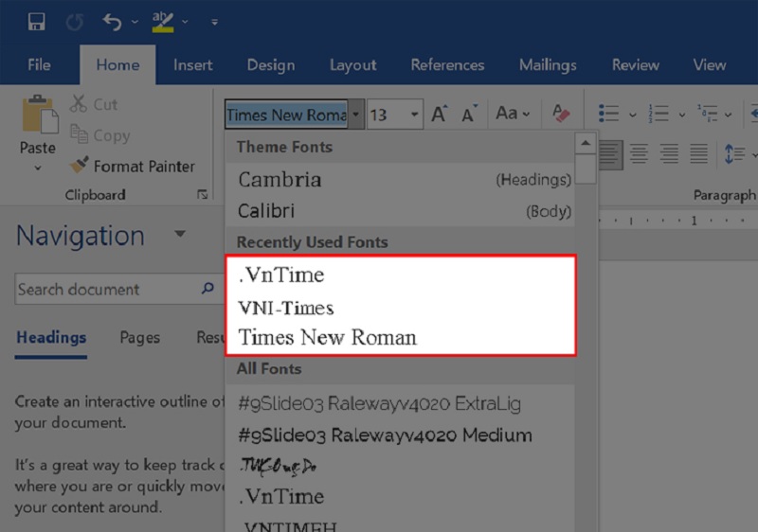This screenshot has height=532, width=758.
Task: Click the Multilevel List icon
Action: pyautogui.click(x=707, y=114)
